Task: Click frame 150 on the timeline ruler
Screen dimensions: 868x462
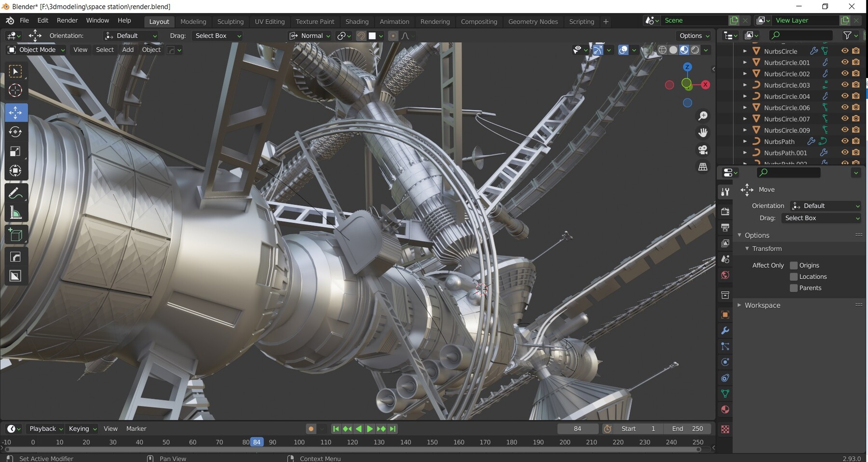Action: (432, 442)
